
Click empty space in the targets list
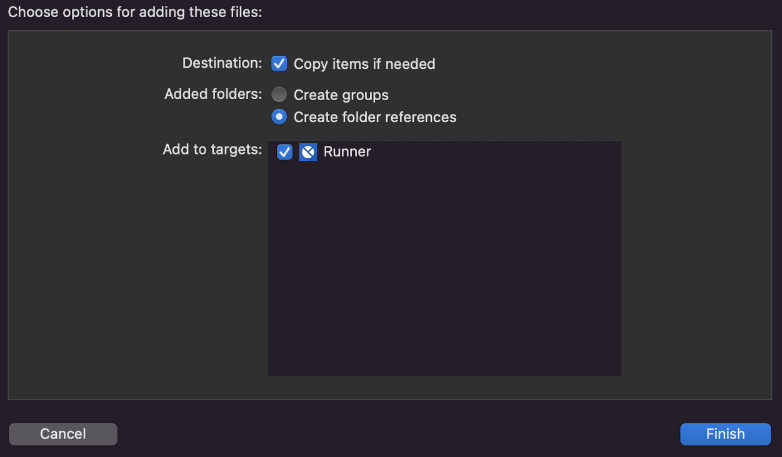point(444,269)
